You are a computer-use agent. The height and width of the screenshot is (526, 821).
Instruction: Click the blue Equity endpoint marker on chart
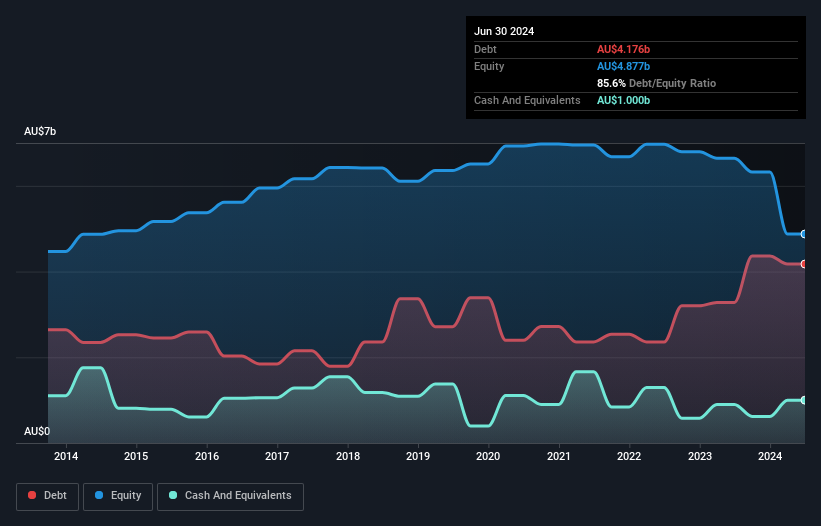point(804,234)
